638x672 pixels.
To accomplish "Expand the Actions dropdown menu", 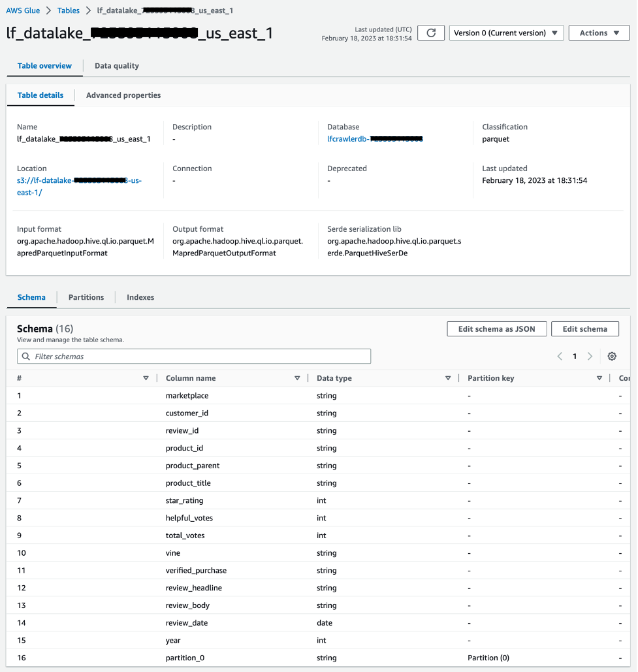I will pyautogui.click(x=600, y=33).
